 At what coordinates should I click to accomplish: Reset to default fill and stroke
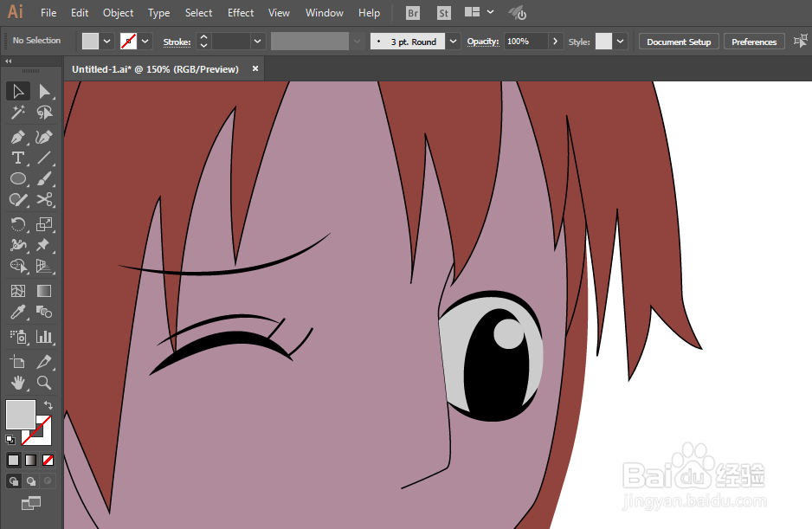[10, 440]
